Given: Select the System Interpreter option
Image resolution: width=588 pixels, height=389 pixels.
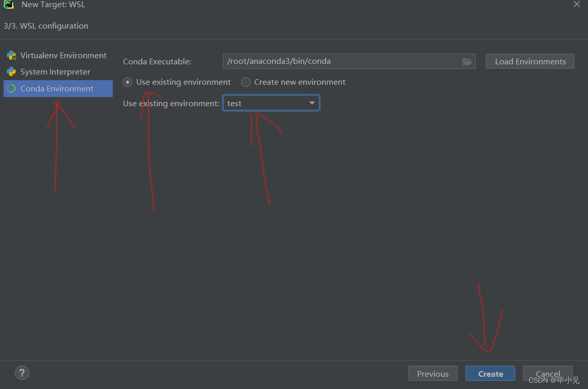Looking at the screenshot, I should 58,71.
